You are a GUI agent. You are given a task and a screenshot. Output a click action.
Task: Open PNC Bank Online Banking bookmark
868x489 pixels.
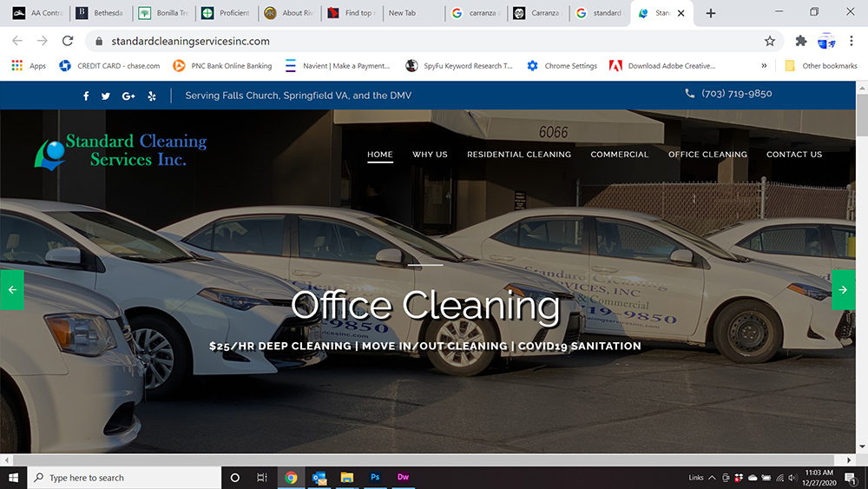click(x=222, y=66)
